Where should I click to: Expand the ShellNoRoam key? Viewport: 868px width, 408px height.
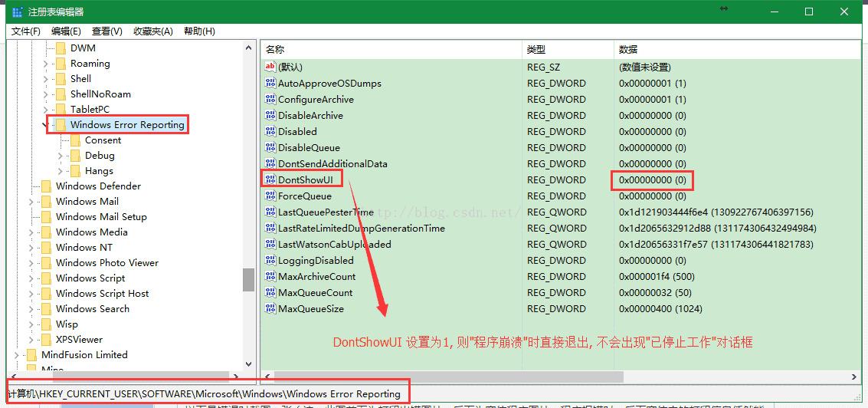point(46,94)
